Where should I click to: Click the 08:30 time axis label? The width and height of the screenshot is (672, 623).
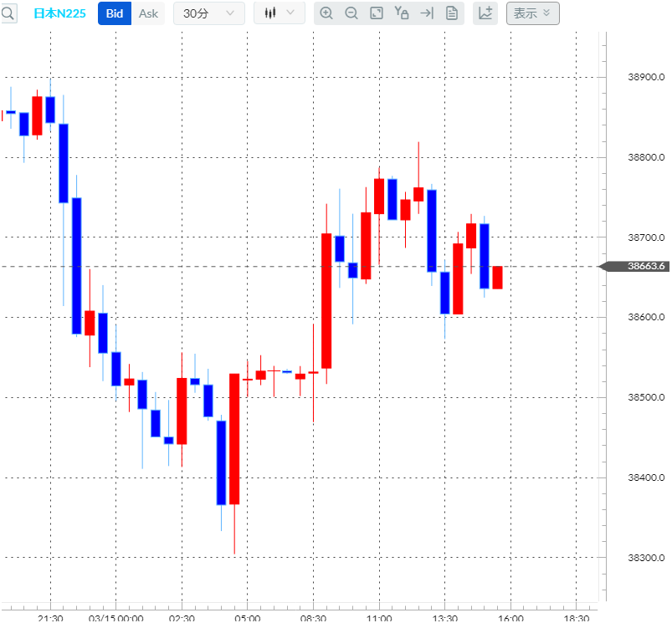[x=313, y=618]
